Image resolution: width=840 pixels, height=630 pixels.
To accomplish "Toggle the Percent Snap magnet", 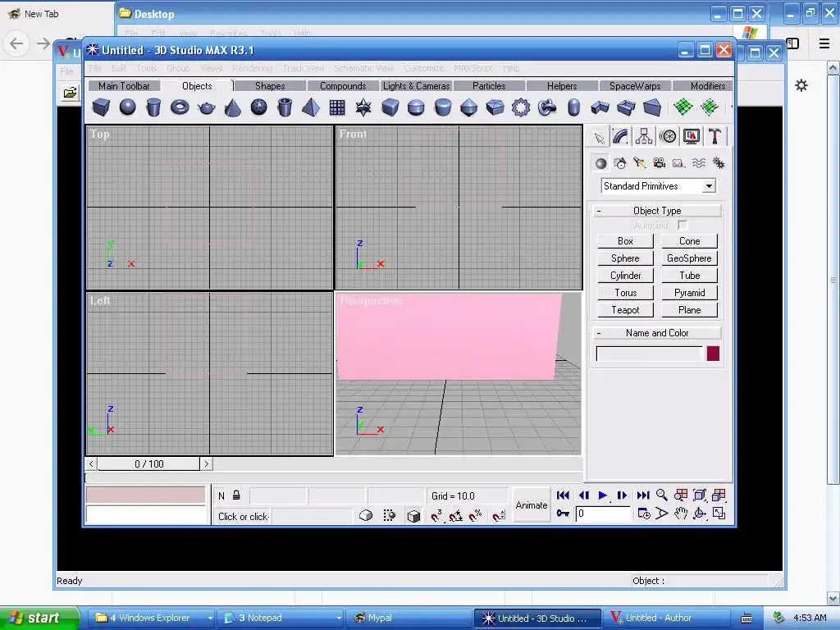I will 475,515.
